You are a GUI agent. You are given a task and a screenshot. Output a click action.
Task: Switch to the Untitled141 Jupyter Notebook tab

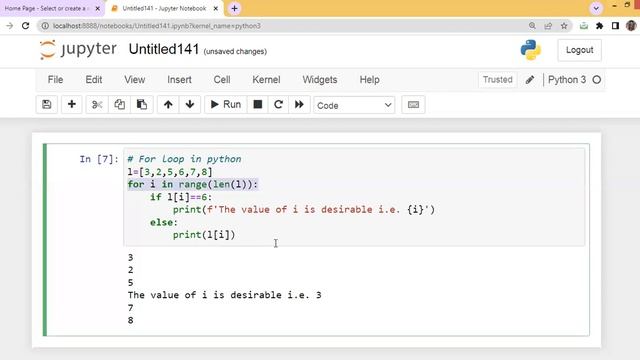[164, 8]
